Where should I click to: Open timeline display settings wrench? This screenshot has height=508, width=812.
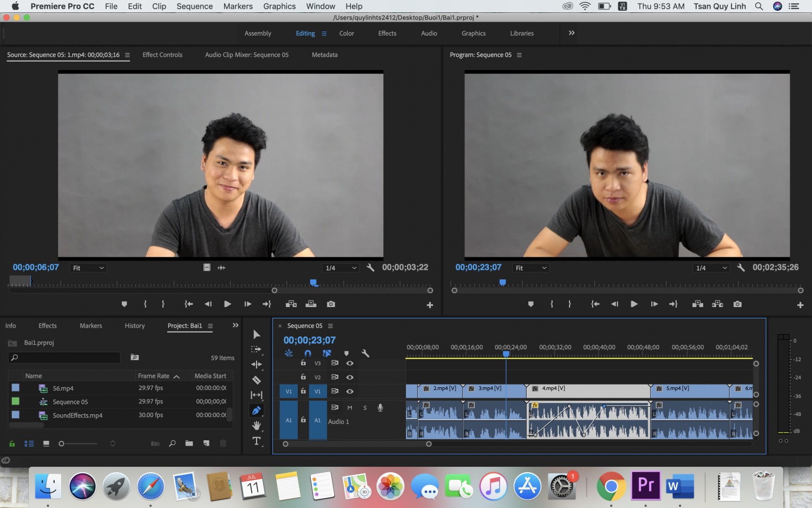365,353
